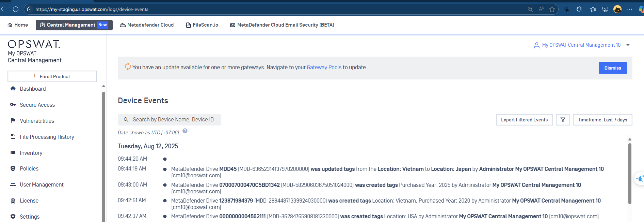Click device ID MDD-63652314137970200000
The width and height of the screenshot is (644, 222).
click(274, 169)
